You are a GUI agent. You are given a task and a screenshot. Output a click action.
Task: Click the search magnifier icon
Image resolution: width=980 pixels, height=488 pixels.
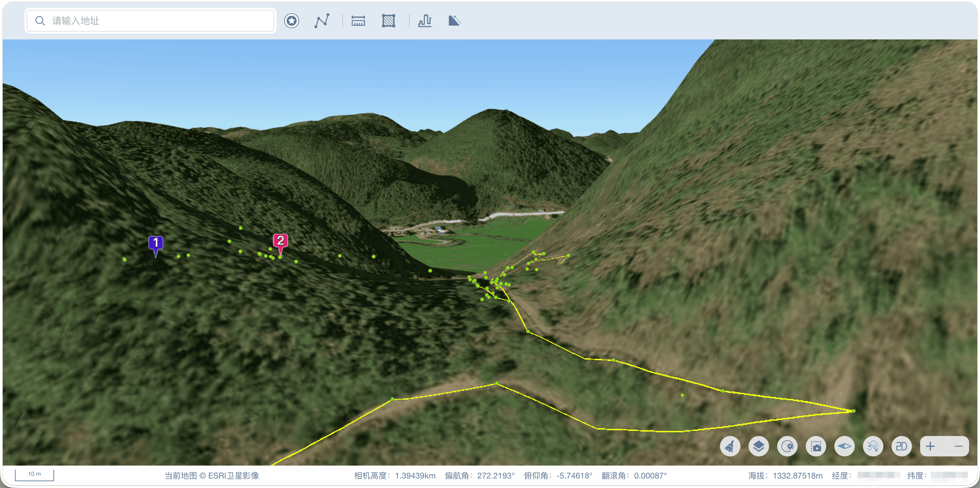pyautogui.click(x=40, y=20)
